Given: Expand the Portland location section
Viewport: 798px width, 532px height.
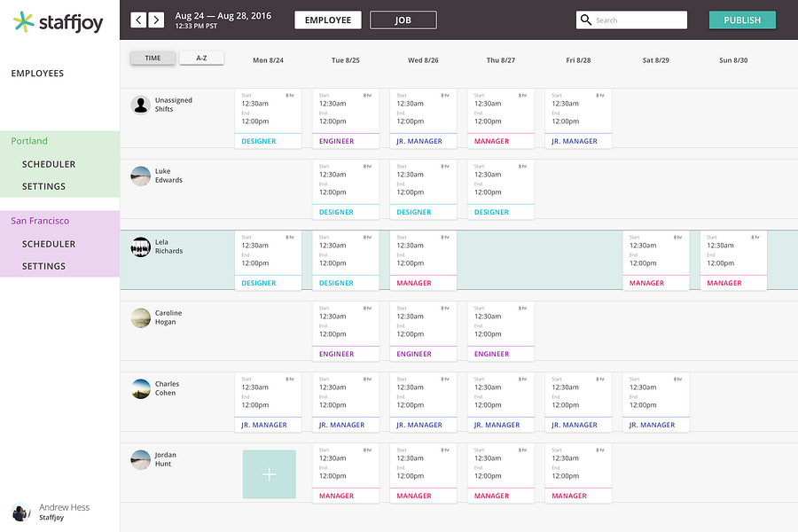Looking at the screenshot, I should (x=29, y=141).
